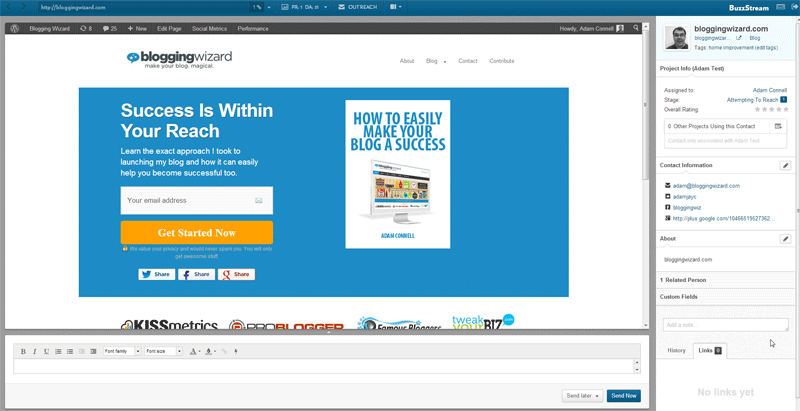Image resolution: width=800 pixels, height=411 pixels.
Task: Edit About section with pencil icon
Action: pyautogui.click(x=786, y=239)
